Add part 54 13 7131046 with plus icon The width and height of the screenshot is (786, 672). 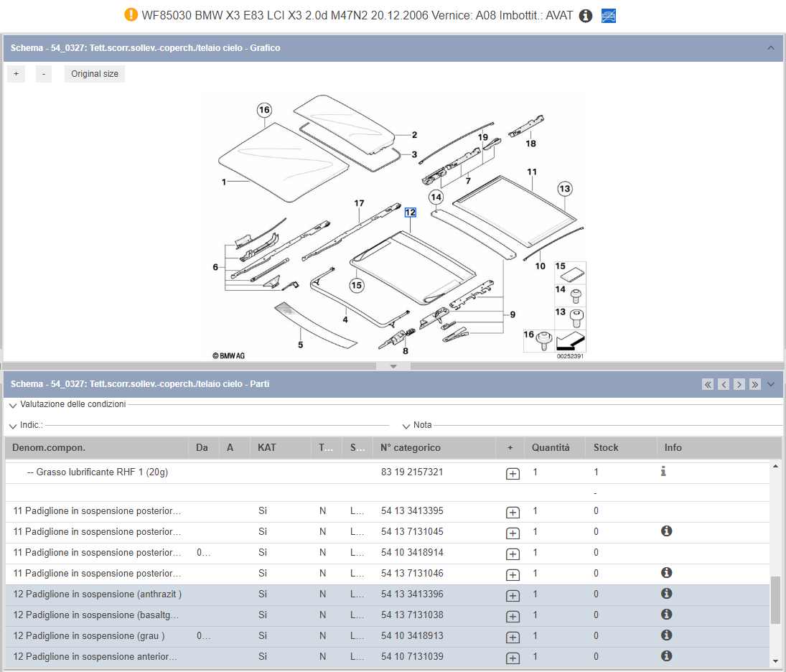point(513,574)
